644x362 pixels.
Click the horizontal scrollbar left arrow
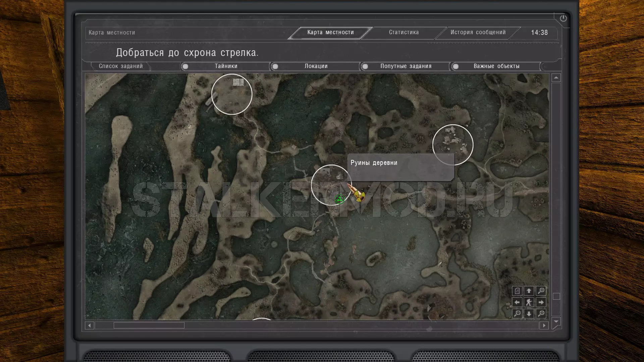pos(89,325)
